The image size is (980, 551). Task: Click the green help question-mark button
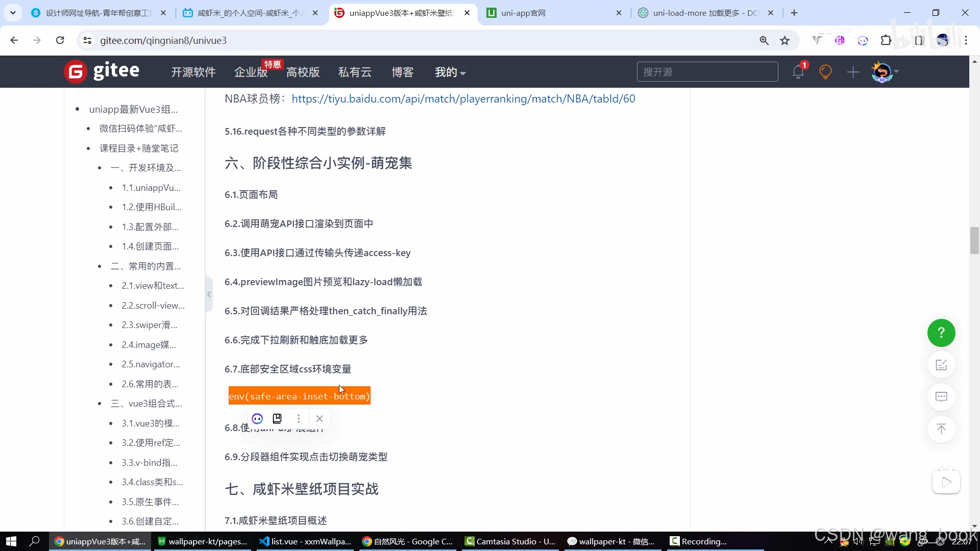pyautogui.click(x=941, y=333)
